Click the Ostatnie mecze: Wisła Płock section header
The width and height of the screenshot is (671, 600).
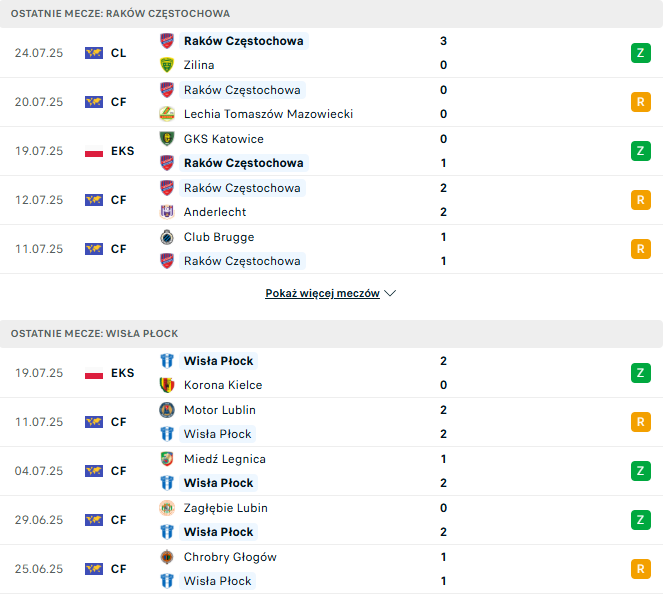click(331, 334)
